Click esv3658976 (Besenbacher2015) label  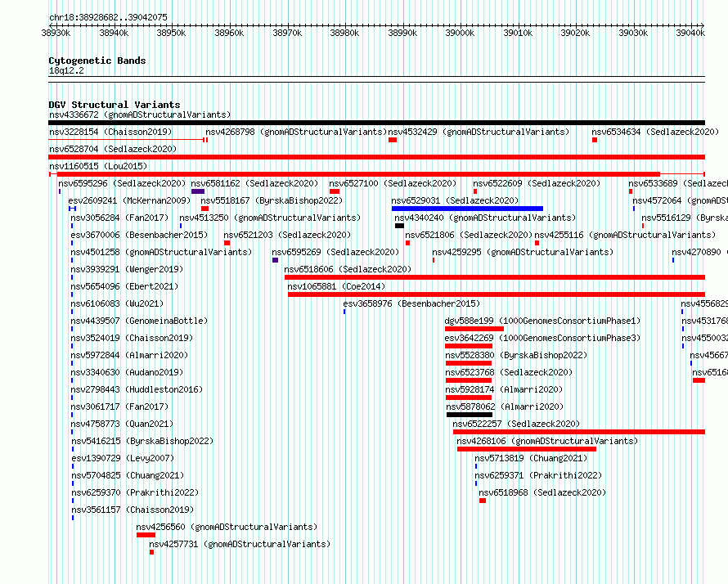point(411,303)
